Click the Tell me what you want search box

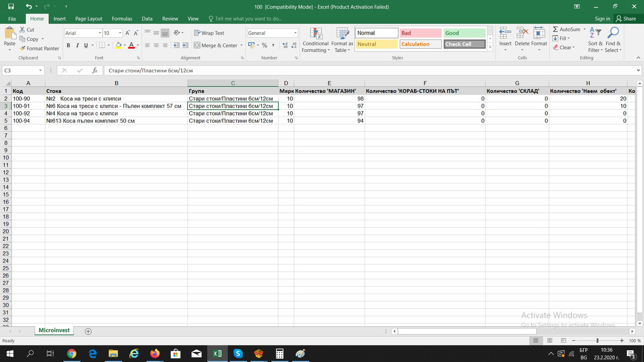click(245, 19)
